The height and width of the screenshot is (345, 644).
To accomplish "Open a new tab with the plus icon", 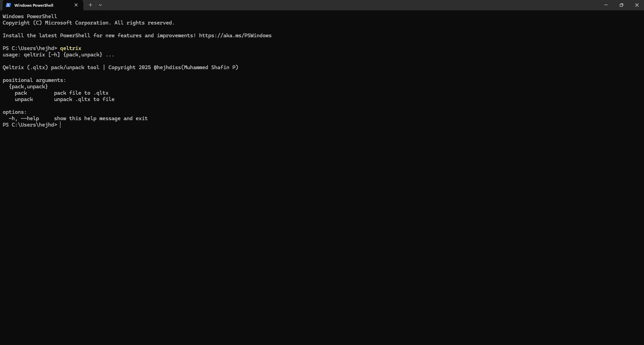I will coord(90,5).
